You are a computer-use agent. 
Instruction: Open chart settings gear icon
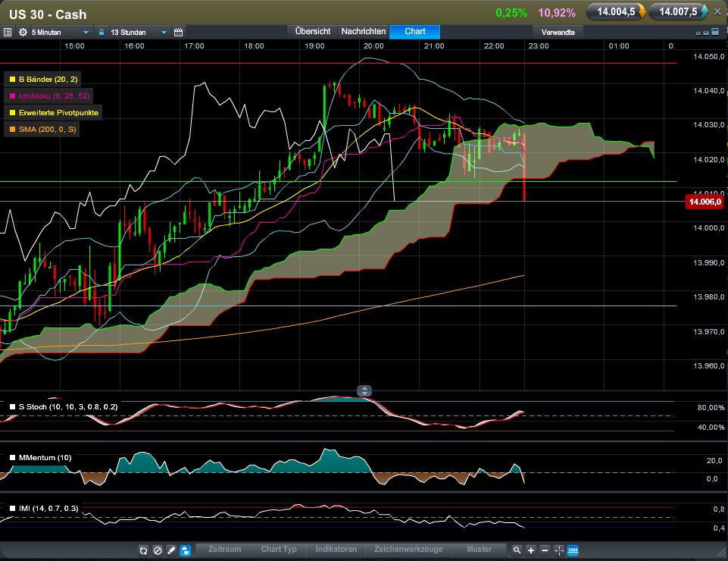click(x=23, y=32)
